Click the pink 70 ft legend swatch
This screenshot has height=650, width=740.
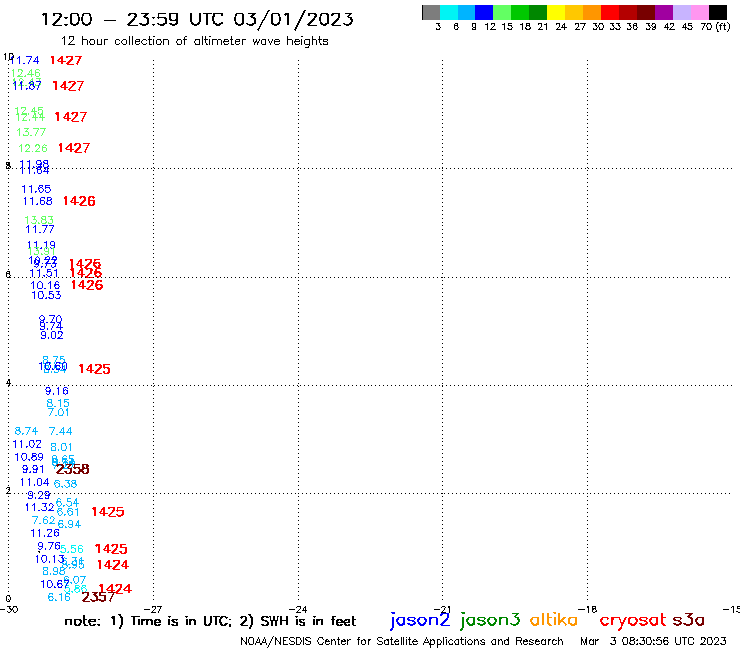coord(700,12)
